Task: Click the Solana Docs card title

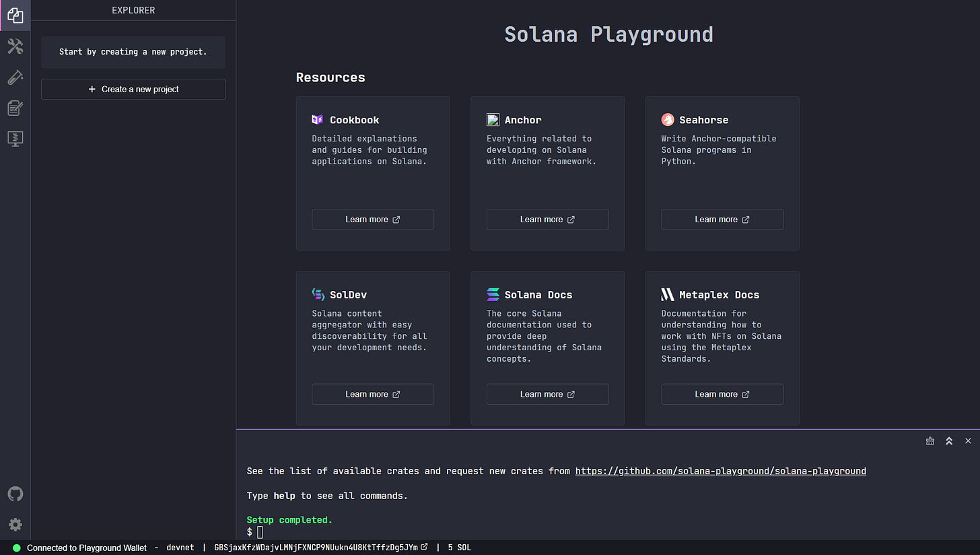Action: [x=538, y=294]
